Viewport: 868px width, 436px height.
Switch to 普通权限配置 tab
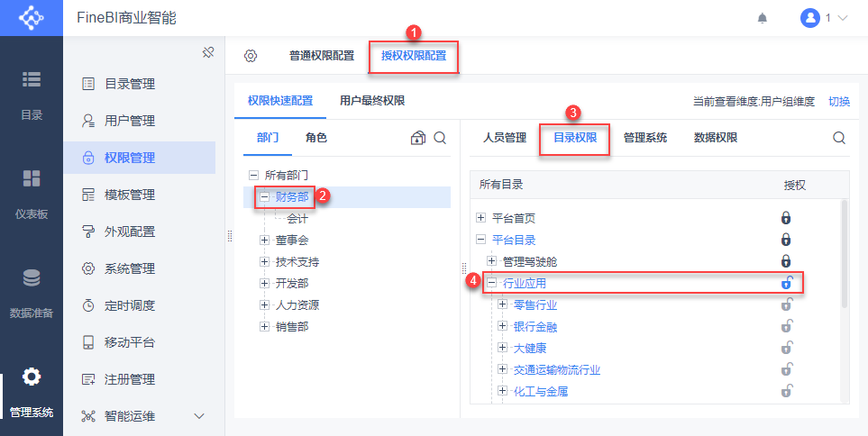(322, 56)
